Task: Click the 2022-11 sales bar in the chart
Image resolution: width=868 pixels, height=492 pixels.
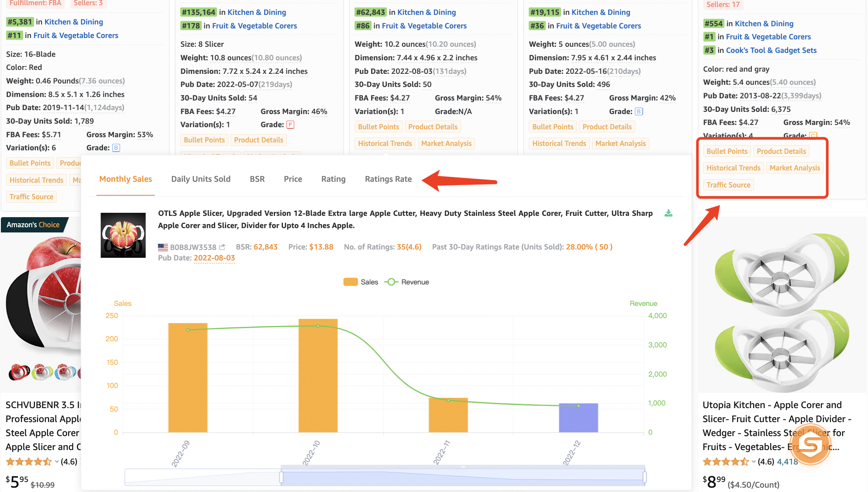Action: point(448,415)
